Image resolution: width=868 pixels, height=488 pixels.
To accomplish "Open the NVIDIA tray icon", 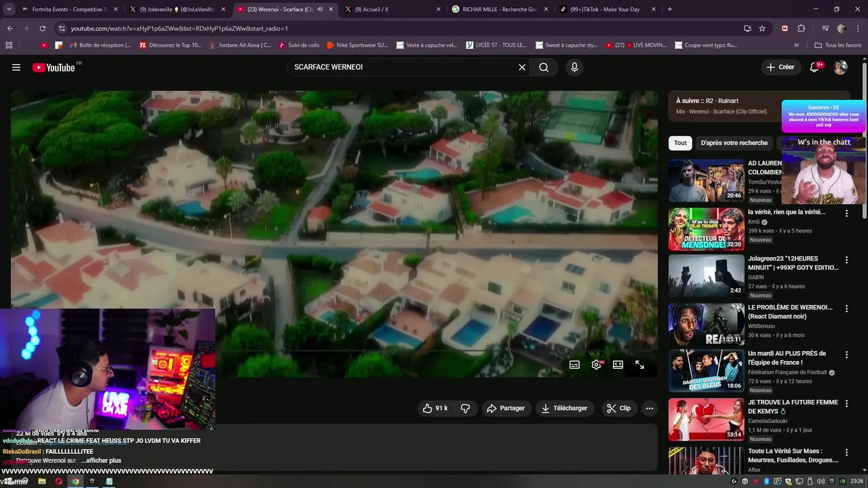I will pos(843,481).
